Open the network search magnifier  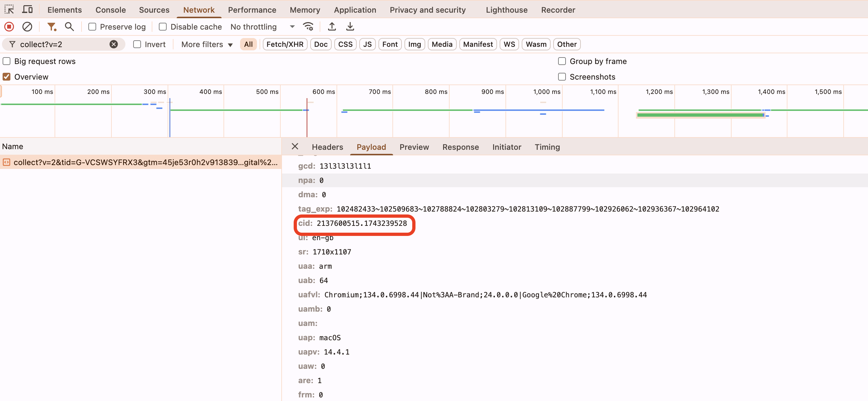tap(70, 27)
